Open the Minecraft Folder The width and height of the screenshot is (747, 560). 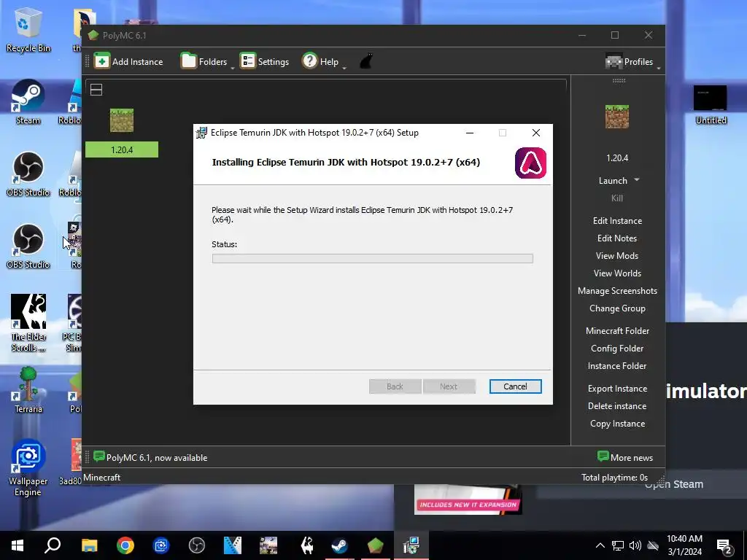click(x=617, y=331)
